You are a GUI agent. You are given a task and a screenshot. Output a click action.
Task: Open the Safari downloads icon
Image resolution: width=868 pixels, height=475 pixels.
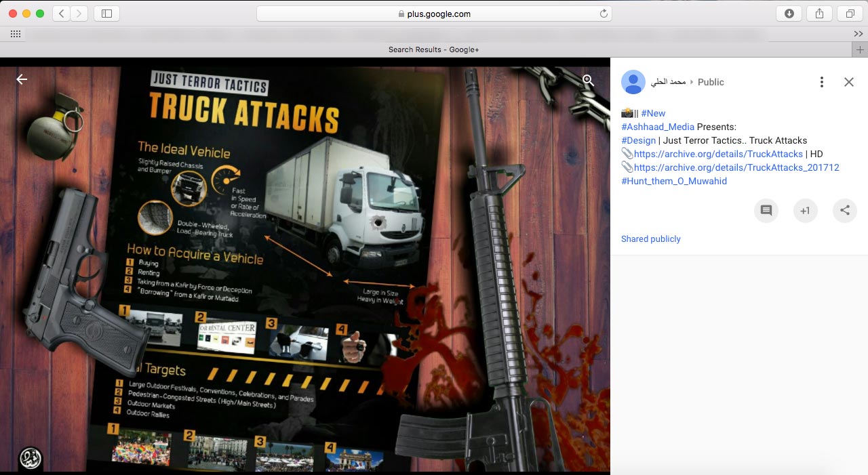tap(789, 14)
